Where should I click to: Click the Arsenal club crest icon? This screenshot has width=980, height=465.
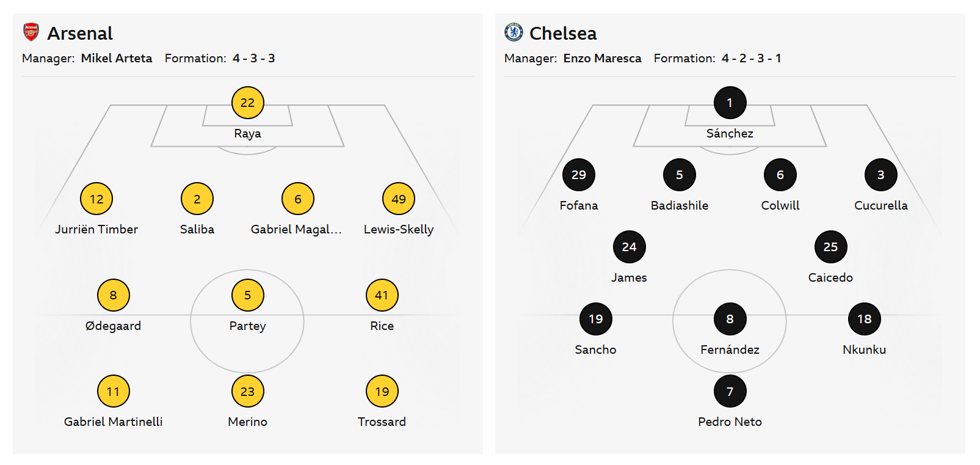click(31, 32)
